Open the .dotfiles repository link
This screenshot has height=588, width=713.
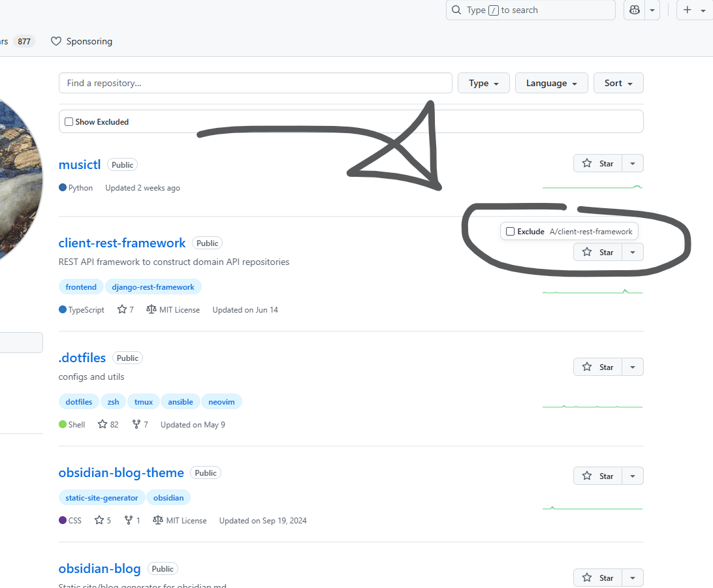tap(82, 358)
